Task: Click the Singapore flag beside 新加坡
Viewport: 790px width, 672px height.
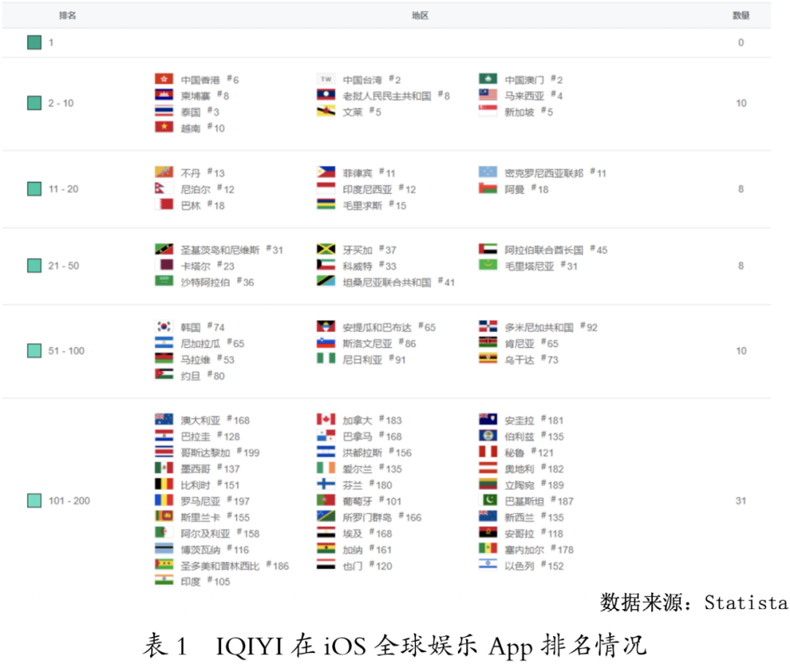Action: [488, 111]
